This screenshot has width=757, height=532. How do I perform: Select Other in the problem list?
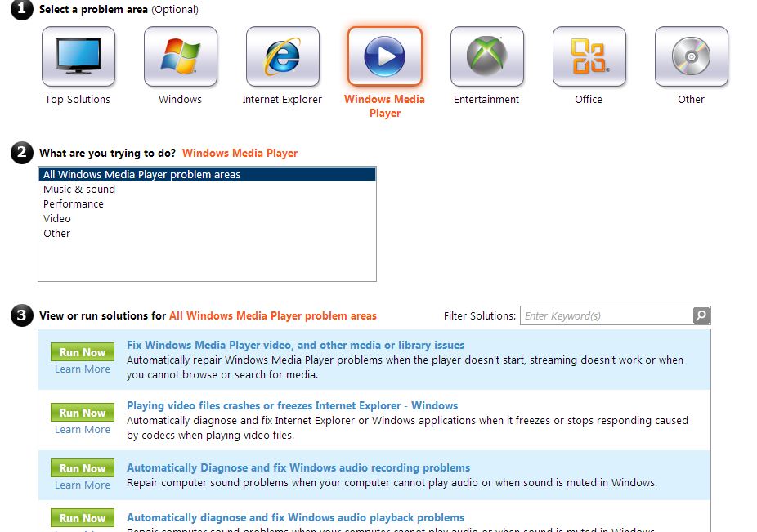click(57, 234)
